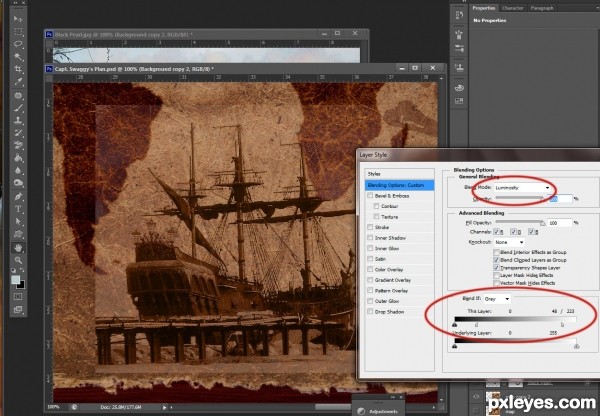This screenshot has height=416, width=600.
Task: Open the Knockout None dropdown
Action: click(x=509, y=242)
